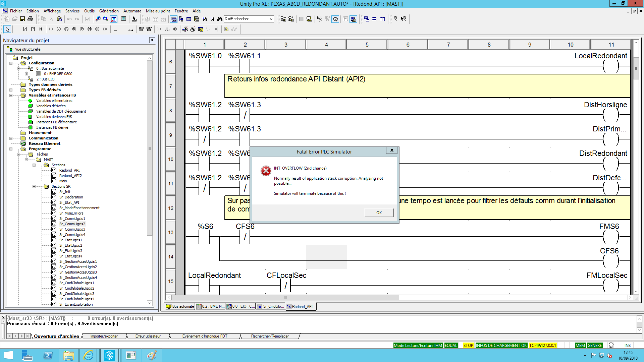Expand the Communication tree node

(x=11, y=138)
